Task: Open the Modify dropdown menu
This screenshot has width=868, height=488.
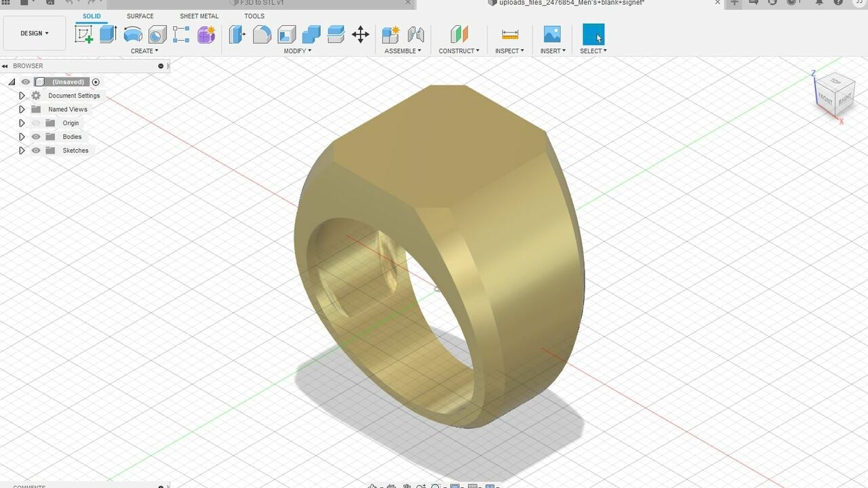Action: pyautogui.click(x=298, y=51)
